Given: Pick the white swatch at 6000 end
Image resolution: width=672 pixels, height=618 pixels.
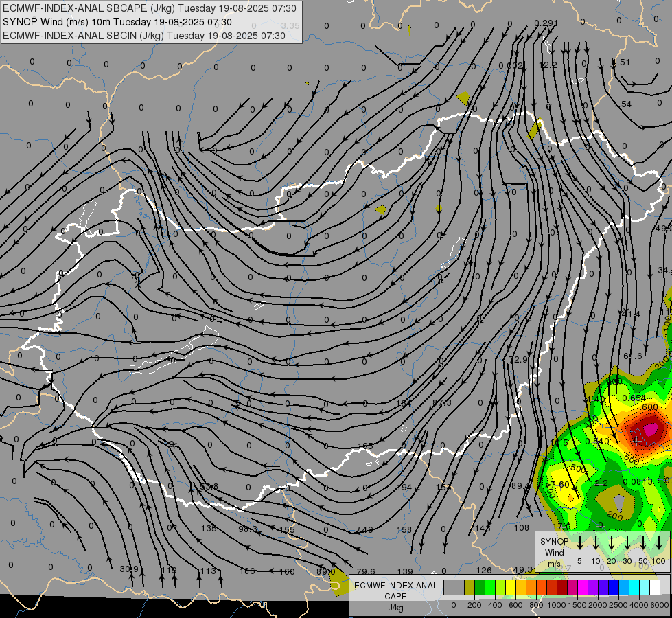Looking at the screenshot, I should click(654, 587).
